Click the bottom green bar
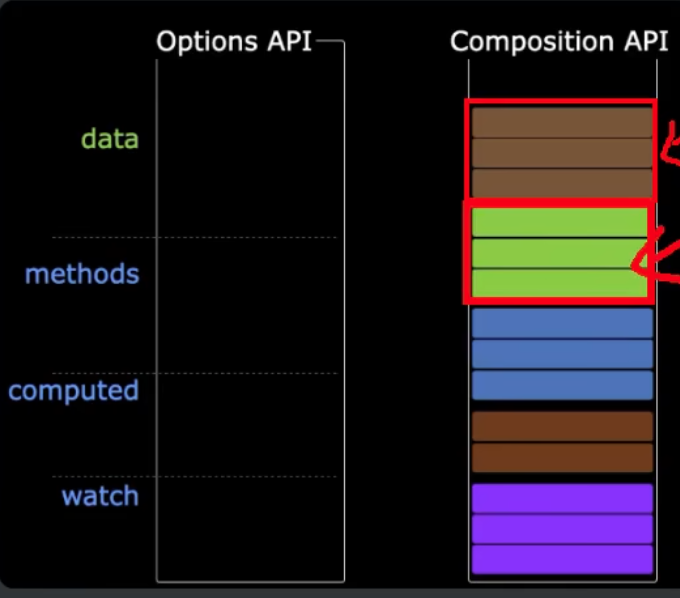Screen dimensions: 680x598 tap(559, 284)
